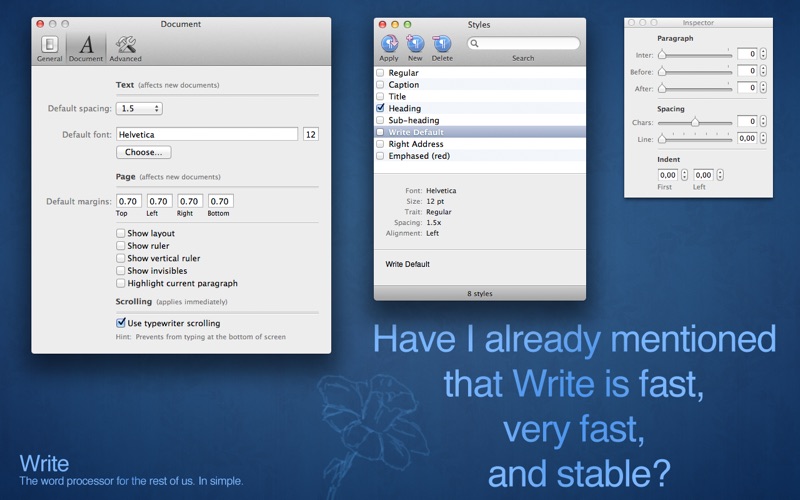Uncheck the Heading style checkbox
Viewport: 800px width, 500px height.
coord(380,108)
